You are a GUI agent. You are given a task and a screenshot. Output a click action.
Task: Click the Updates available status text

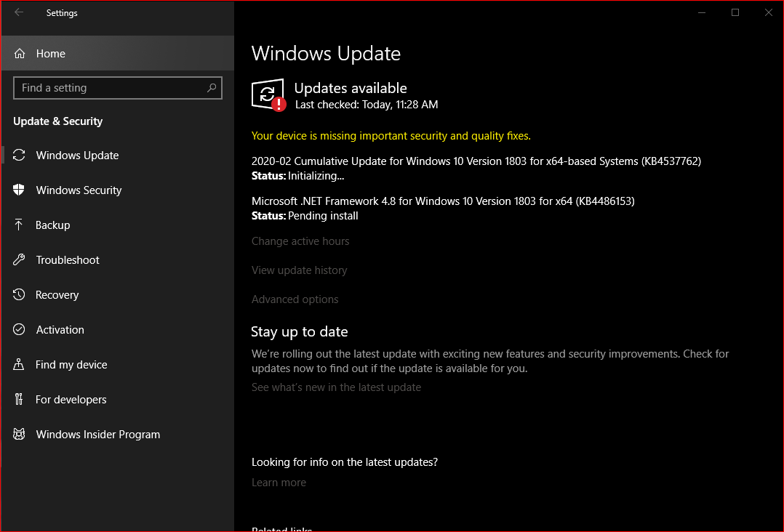[x=351, y=88]
